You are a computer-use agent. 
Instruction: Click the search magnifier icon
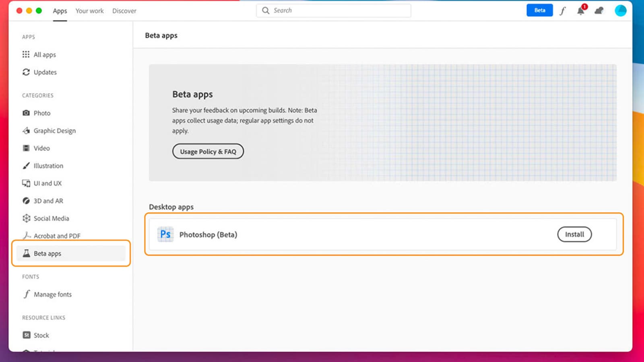[266, 10]
